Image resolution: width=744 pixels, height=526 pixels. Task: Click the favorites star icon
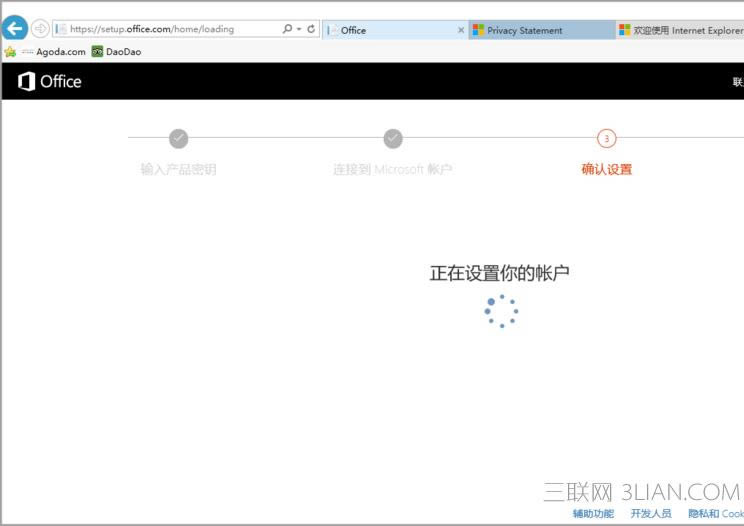point(10,52)
